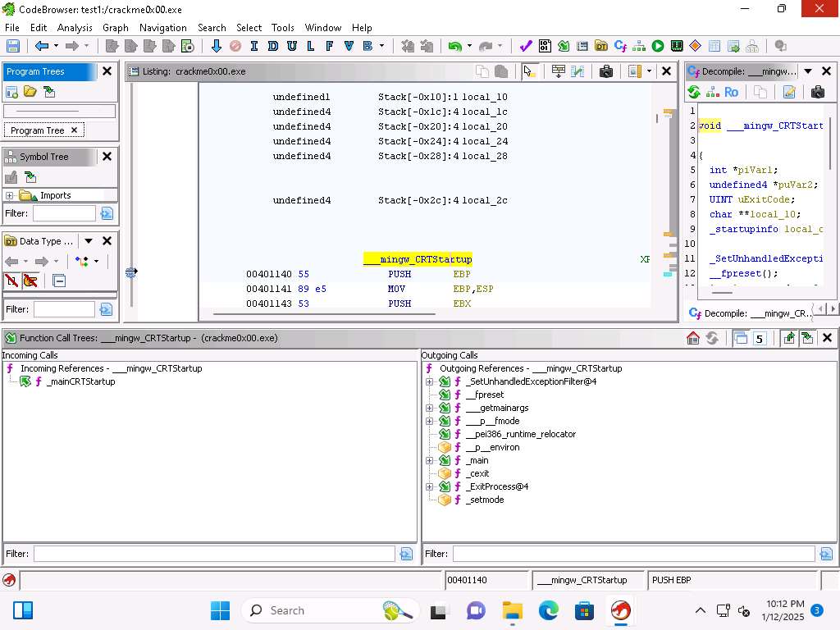Take a snapshot of the Listing view
The image size is (840, 630).
point(606,71)
